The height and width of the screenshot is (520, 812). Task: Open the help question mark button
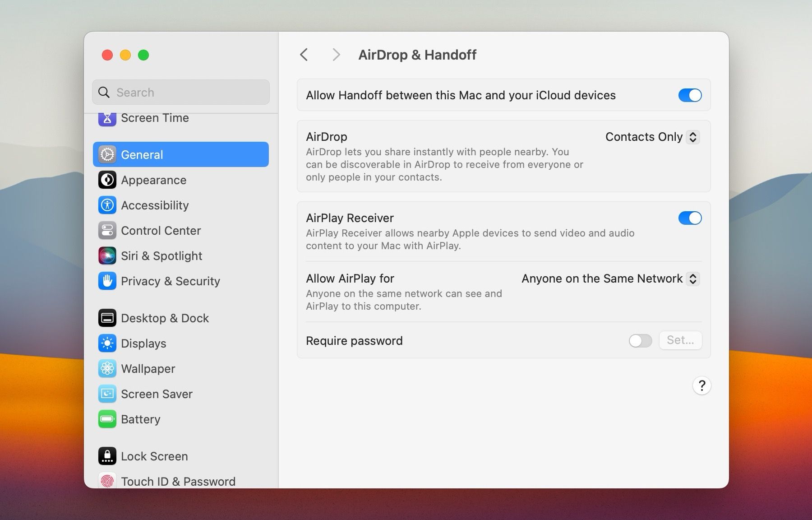(701, 386)
